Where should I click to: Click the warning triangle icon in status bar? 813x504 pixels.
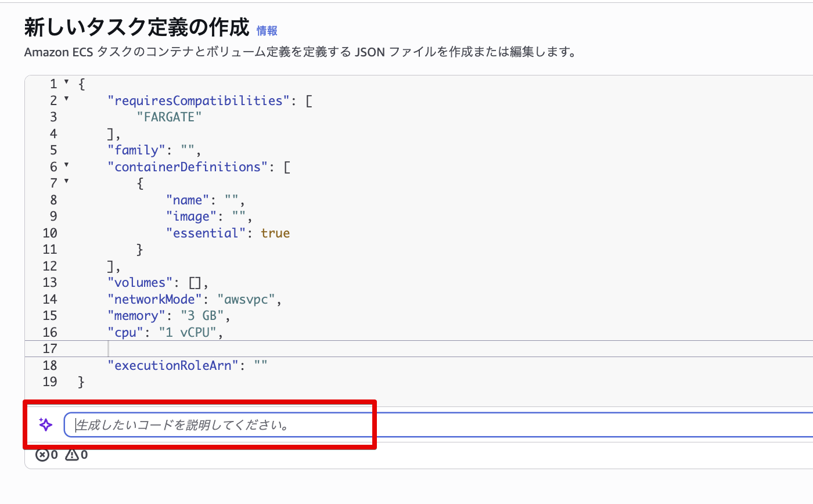pos(72,455)
